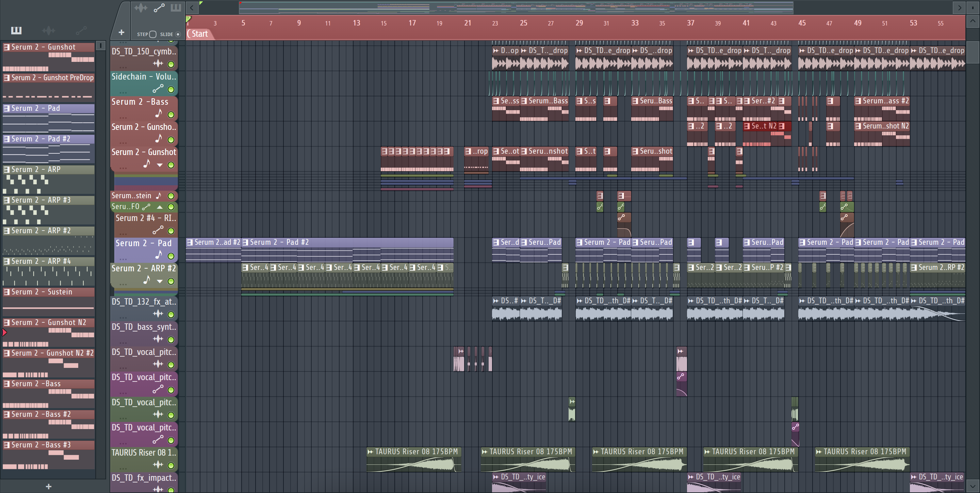Click the Start timeline marker
Screen dimensions: 980x493
point(199,34)
